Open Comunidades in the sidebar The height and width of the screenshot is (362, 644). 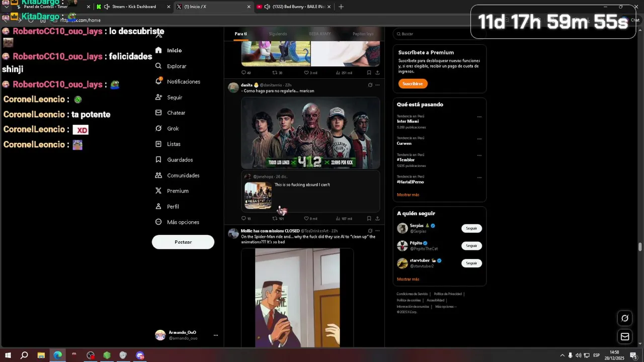pyautogui.click(x=177, y=175)
